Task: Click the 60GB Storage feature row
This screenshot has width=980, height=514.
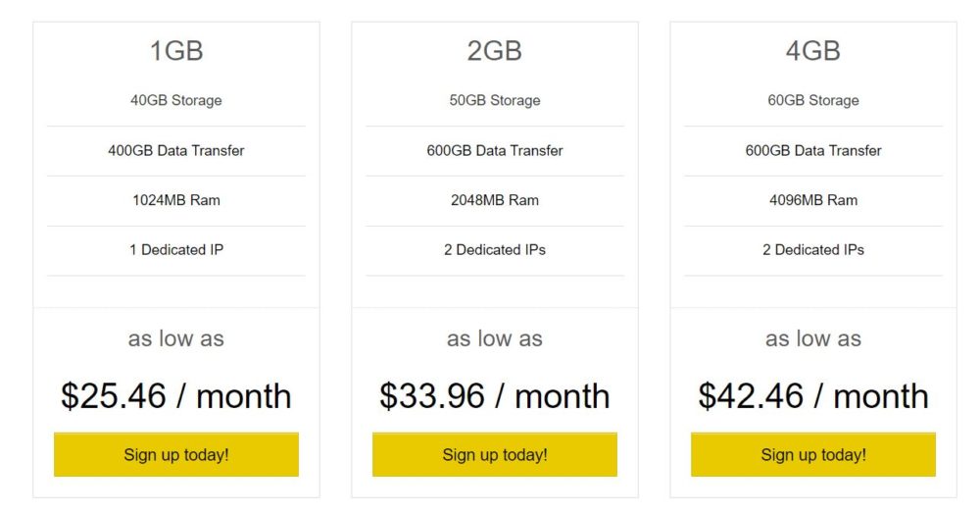Action: pyautogui.click(x=813, y=101)
